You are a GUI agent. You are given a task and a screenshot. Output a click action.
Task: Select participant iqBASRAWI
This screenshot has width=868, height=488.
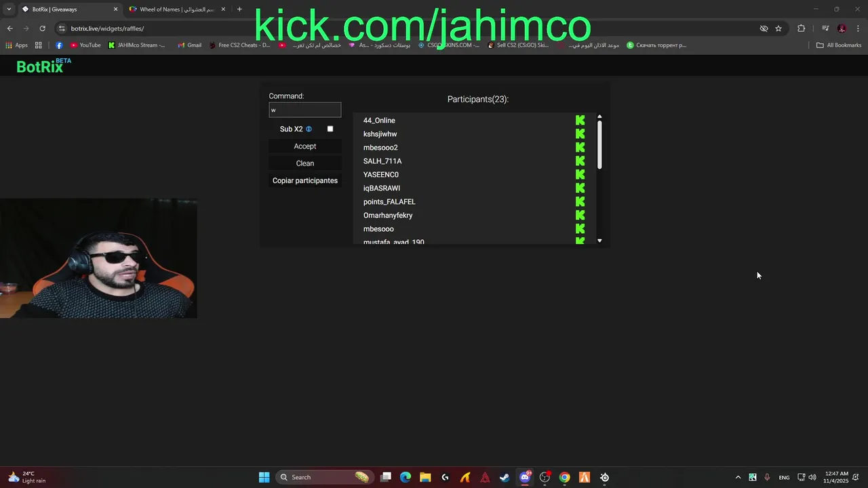[382, 188]
